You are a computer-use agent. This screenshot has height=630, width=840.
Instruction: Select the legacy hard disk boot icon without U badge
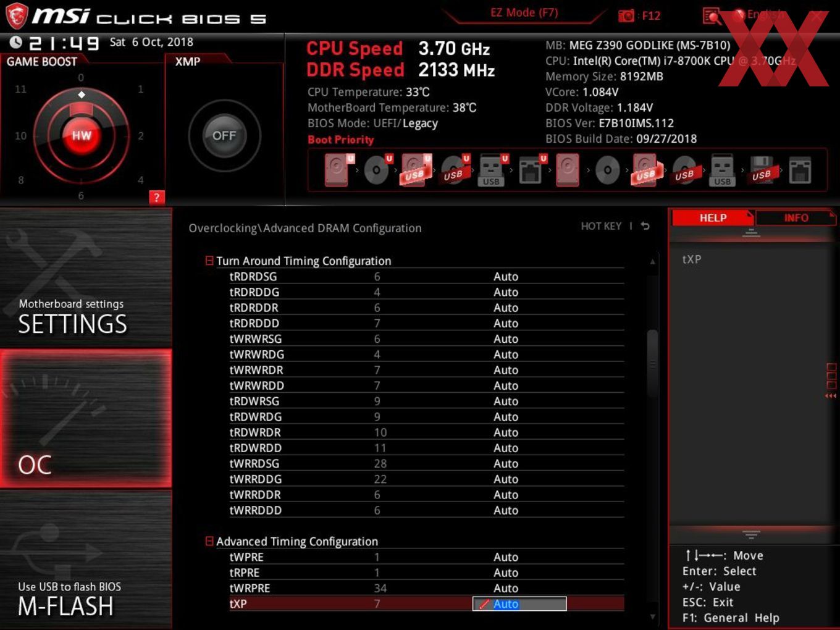(x=568, y=170)
